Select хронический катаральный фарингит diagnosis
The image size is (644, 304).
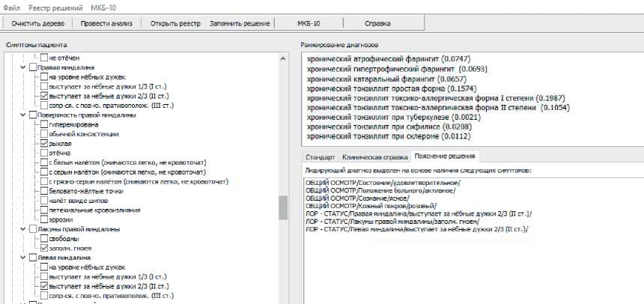pyautogui.click(x=386, y=79)
